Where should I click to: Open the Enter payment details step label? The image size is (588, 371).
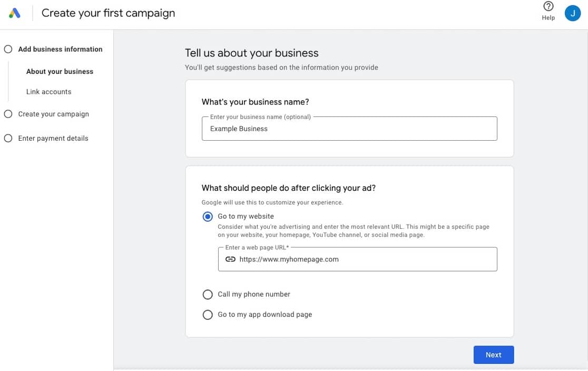(x=53, y=138)
